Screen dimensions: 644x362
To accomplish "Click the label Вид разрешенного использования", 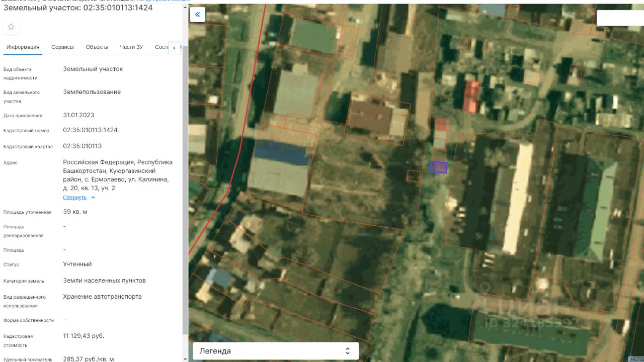I will pos(25,301).
